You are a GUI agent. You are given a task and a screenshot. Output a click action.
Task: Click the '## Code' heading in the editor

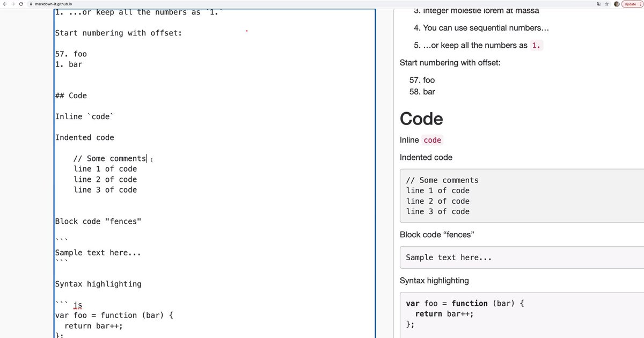click(71, 95)
